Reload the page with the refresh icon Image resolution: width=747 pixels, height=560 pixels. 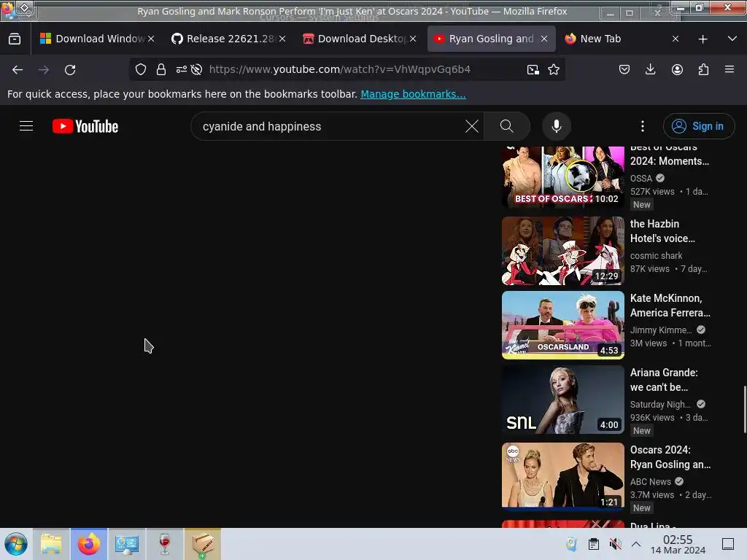[70, 70]
